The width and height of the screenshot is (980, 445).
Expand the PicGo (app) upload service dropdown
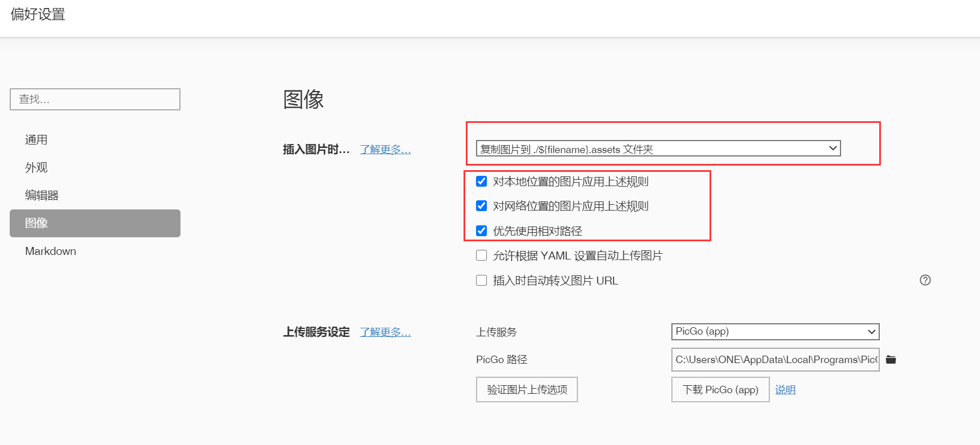point(775,332)
